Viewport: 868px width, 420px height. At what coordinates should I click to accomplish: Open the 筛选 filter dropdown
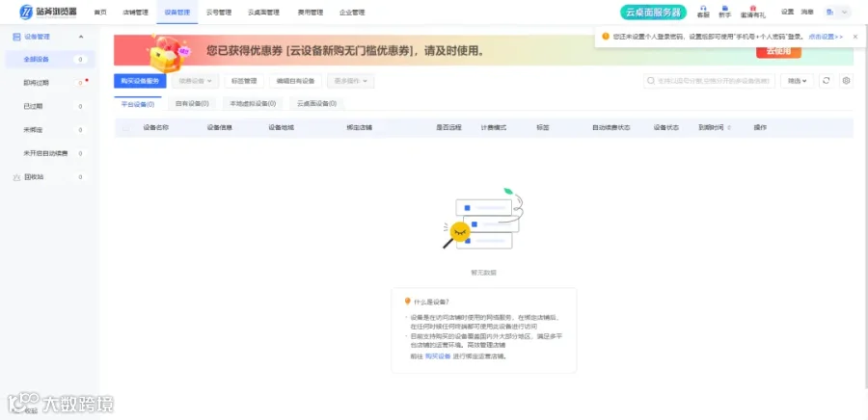click(x=798, y=81)
